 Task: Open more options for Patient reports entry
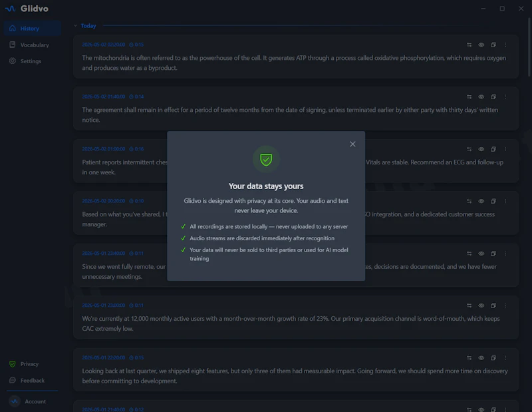[x=505, y=149]
